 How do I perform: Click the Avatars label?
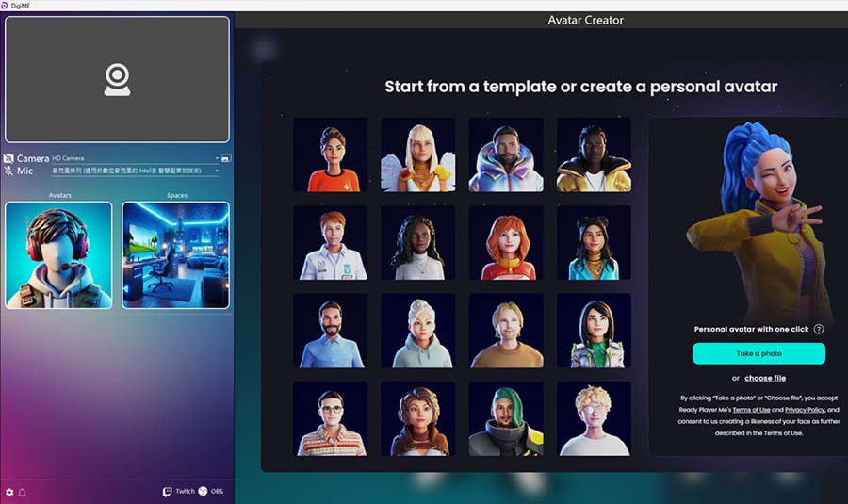tap(60, 195)
